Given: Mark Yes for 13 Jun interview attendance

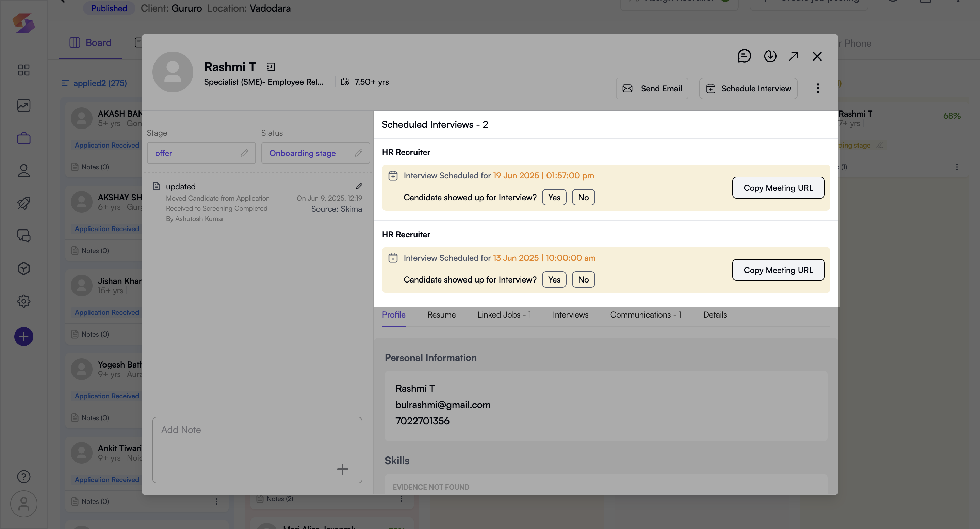Looking at the screenshot, I should coord(554,280).
